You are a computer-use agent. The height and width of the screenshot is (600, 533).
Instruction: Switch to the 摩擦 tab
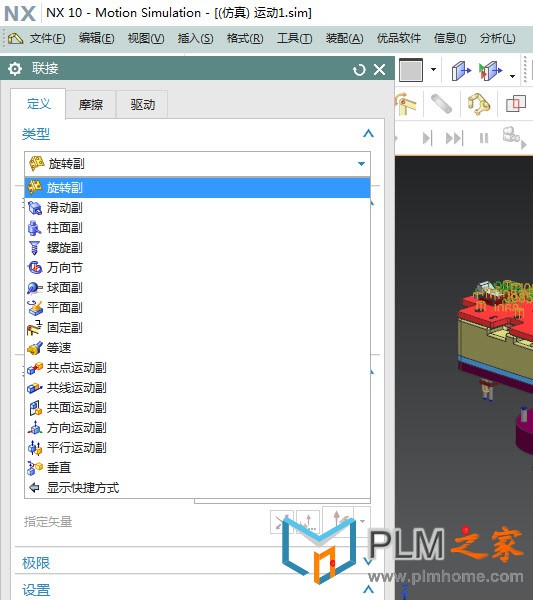pos(91,104)
